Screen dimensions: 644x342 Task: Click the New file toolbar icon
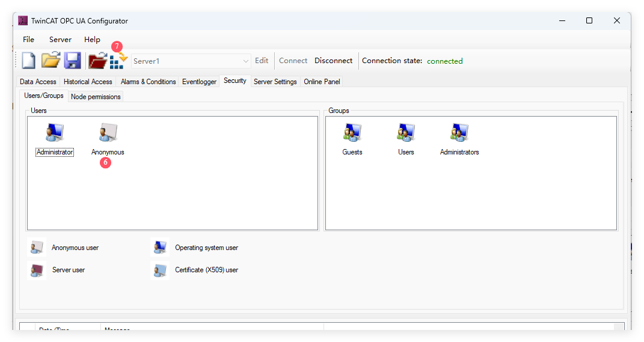click(x=28, y=61)
